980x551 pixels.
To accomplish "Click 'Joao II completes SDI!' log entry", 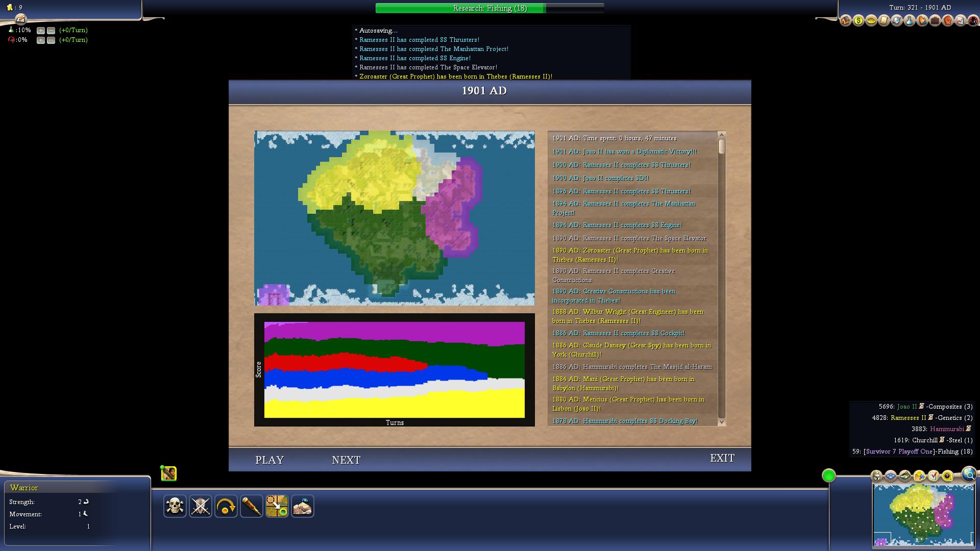I will coord(600,178).
